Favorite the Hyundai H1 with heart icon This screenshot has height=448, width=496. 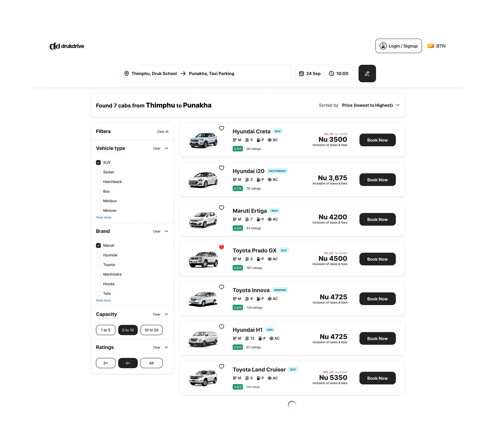(x=221, y=327)
